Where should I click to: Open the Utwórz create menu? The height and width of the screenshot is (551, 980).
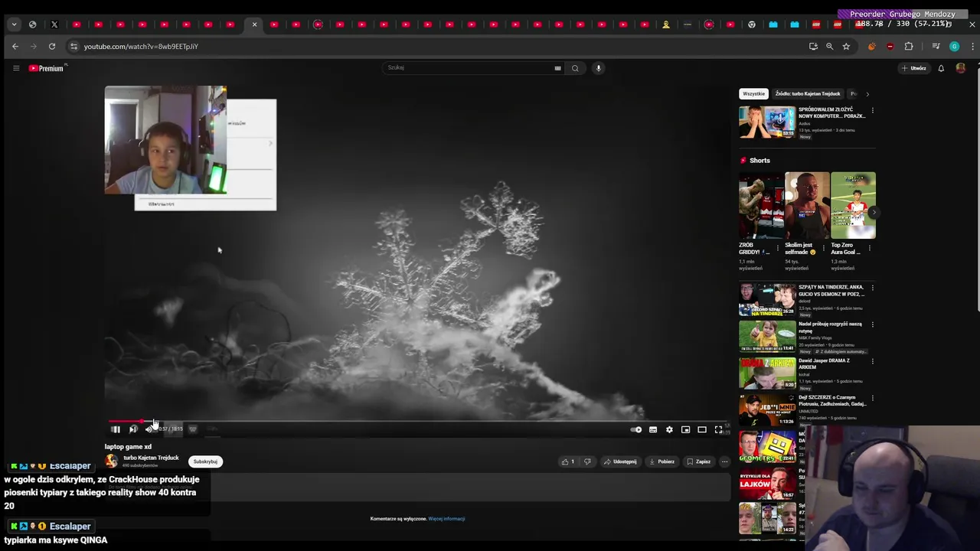coord(913,68)
